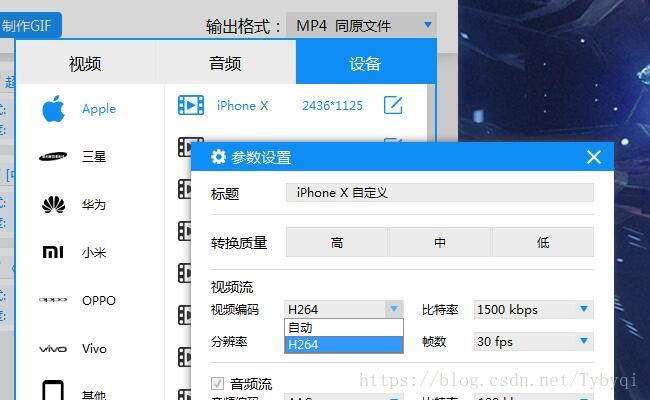Set conversion quality to 高
The image size is (650, 400).
click(x=337, y=242)
